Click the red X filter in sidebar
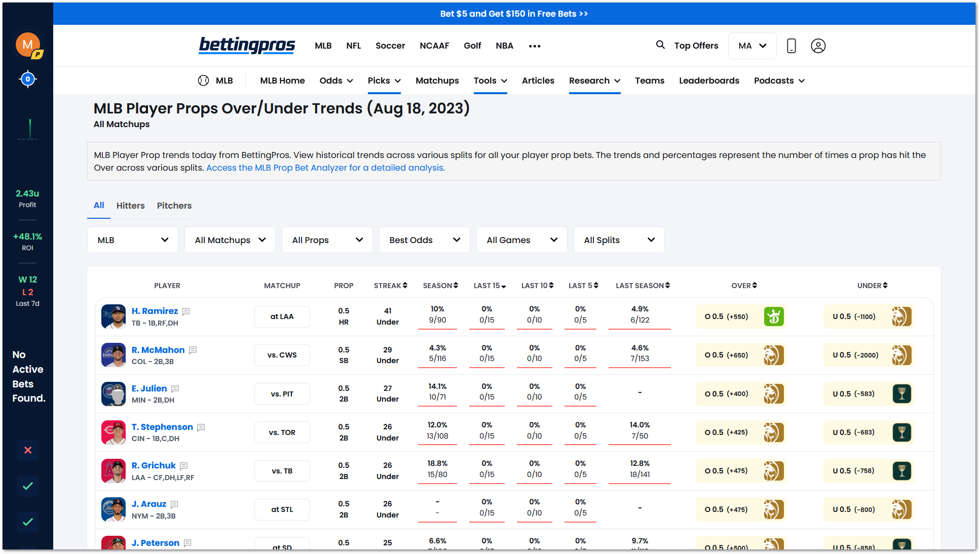Viewport: 980px width, 554px height. (x=28, y=450)
